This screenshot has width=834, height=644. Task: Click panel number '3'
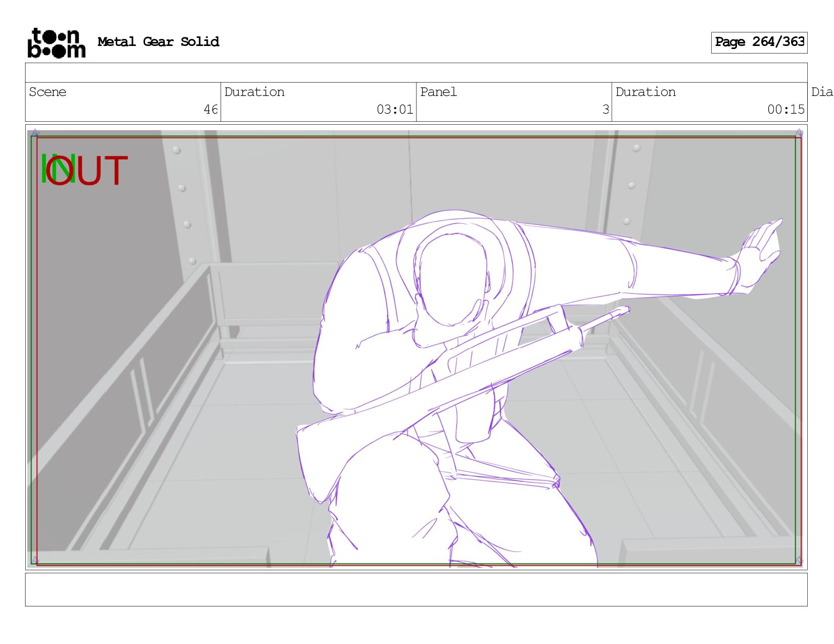click(606, 110)
